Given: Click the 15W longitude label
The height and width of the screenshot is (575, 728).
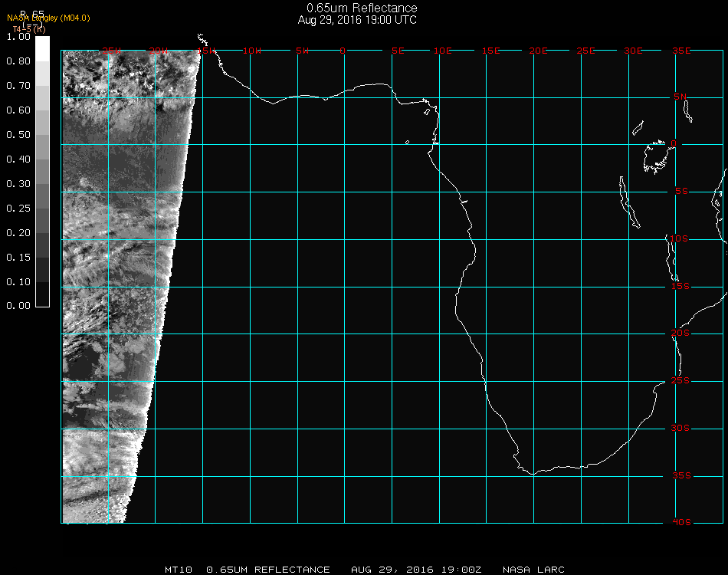Looking at the screenshot, I should pyautogui.click(x=206, y=51).
